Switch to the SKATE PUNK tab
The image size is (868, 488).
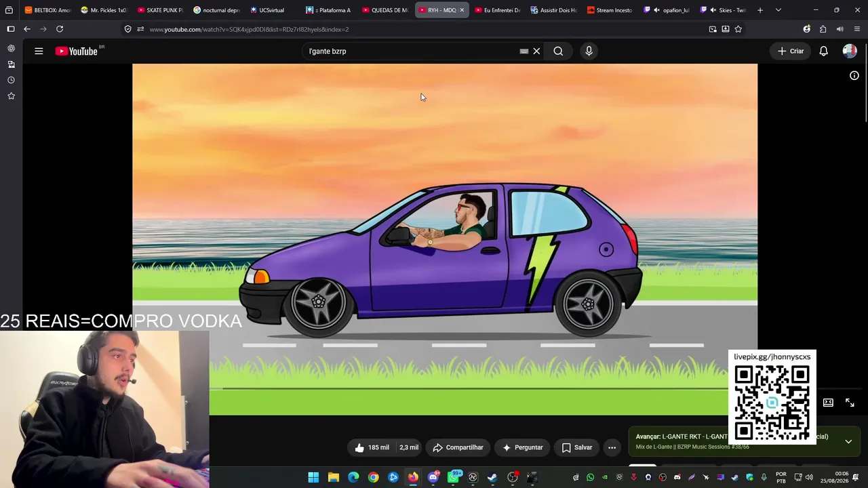(x=160, y=10)
